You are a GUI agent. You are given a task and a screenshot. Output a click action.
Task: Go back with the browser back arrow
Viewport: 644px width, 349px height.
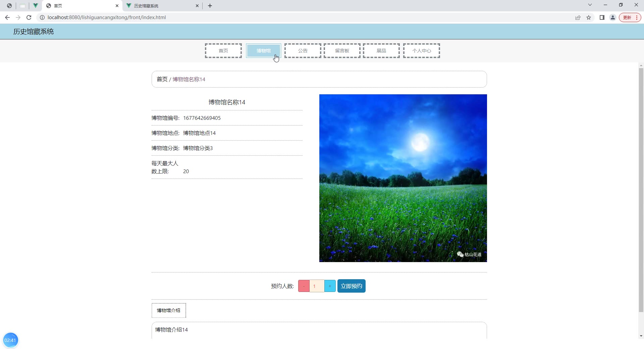[7, 17]
